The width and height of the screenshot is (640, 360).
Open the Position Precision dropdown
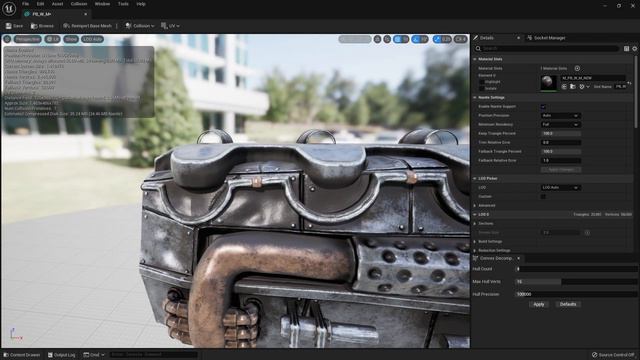coord(560,116)
